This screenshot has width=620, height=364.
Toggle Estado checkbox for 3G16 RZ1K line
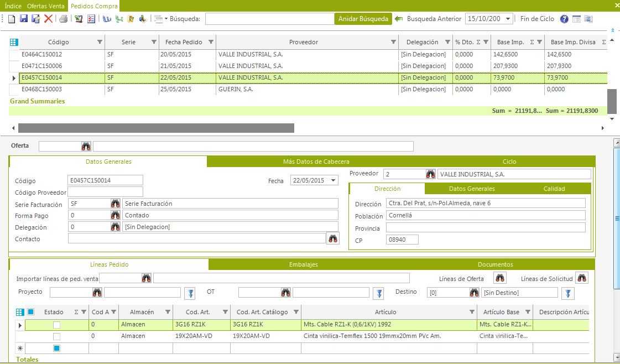(x=56, y=325)
